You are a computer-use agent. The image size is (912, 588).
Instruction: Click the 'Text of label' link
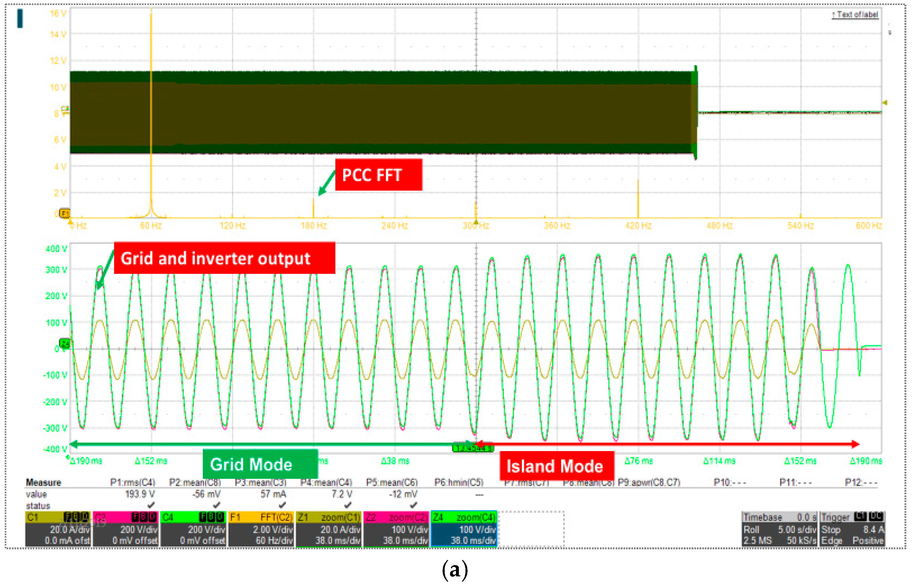pos(855,14)
